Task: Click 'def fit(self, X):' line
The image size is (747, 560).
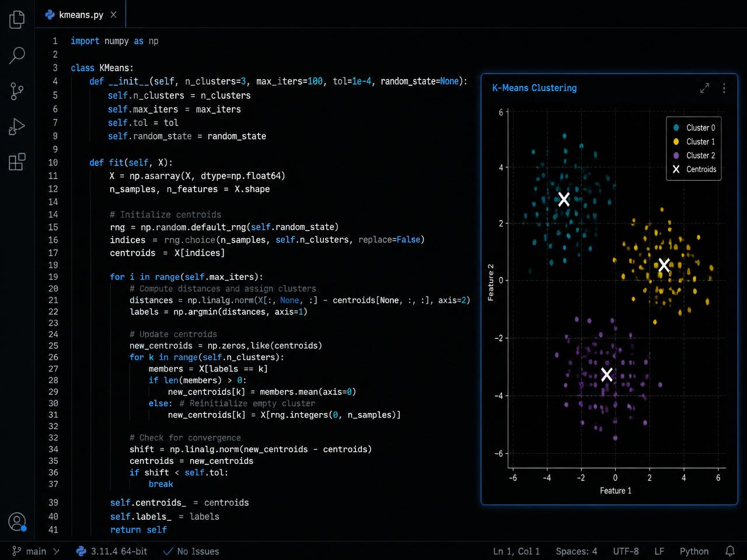Action: (131, 163)
